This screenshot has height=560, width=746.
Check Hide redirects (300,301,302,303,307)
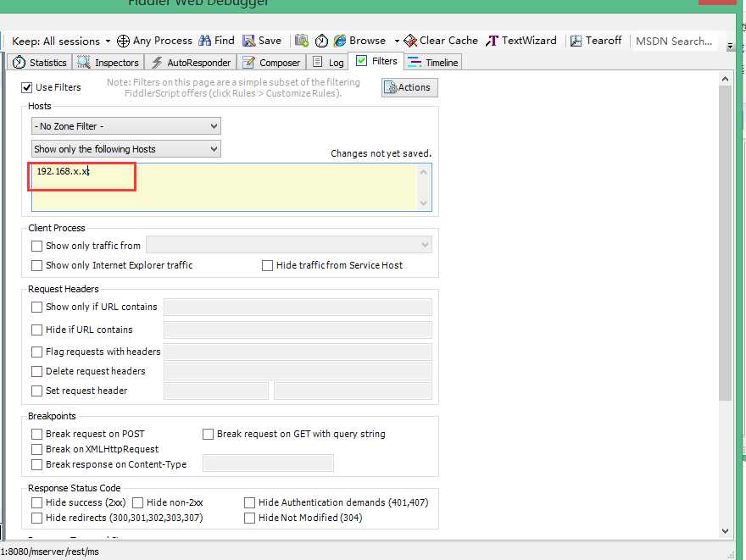[x=36, y=518]
